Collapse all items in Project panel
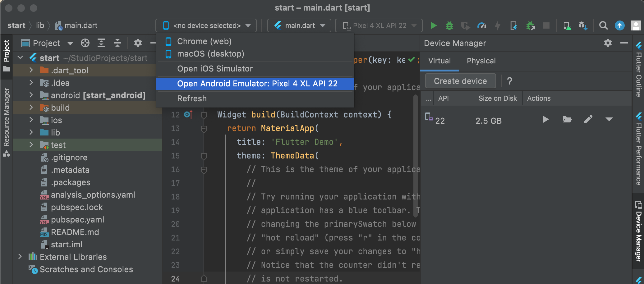The image size is (644, 284). tap(117, 43)
